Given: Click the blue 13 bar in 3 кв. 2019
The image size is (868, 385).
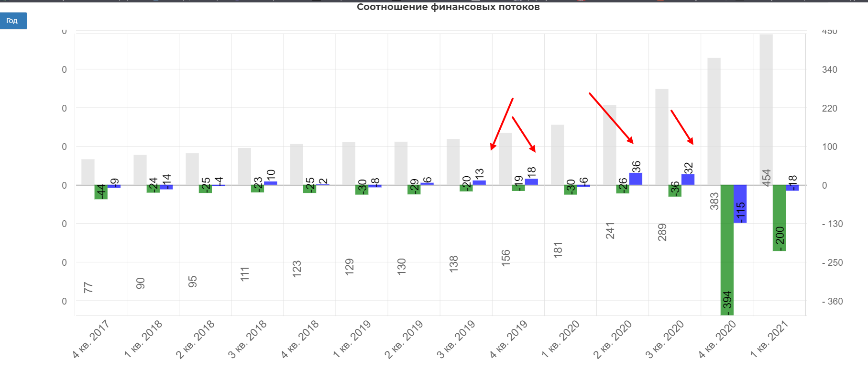Looking at the screenshot, I should tap(479, 183).
